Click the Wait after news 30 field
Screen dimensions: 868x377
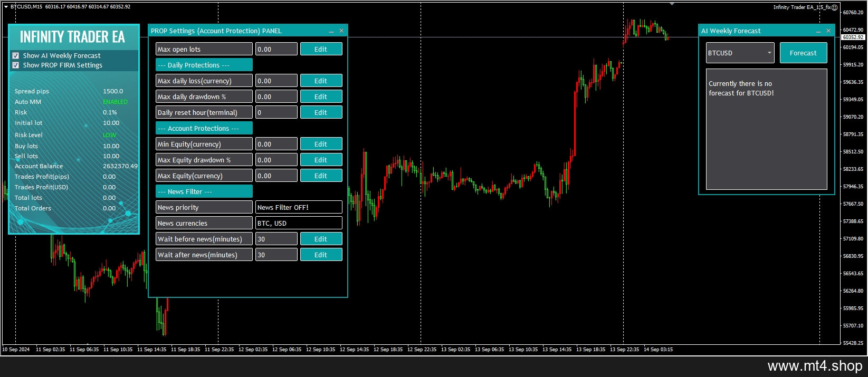(276, 255)
